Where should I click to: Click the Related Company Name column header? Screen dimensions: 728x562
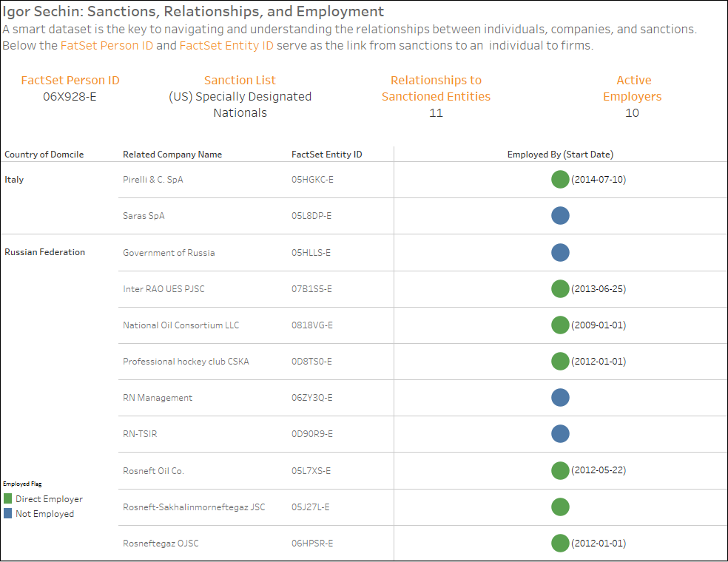click(x=172, y=155)
